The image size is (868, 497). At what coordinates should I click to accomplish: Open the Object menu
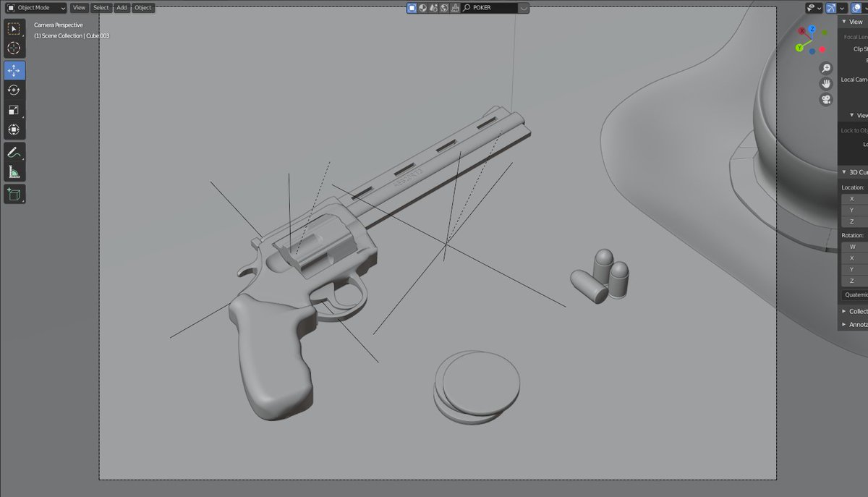coord(143,7)
